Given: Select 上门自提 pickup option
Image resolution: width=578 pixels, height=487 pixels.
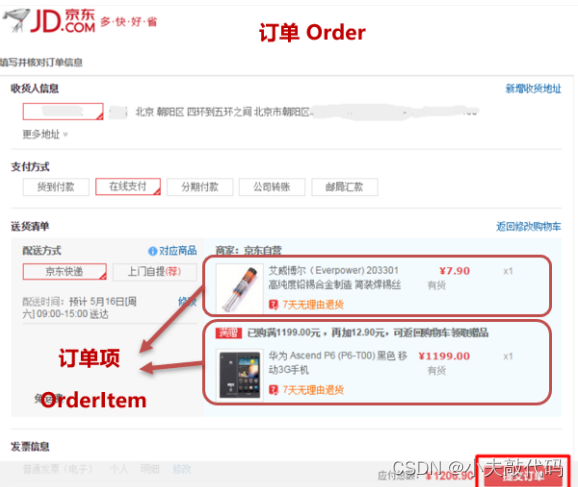Looking at the screenshot, I should pyautogui.click(x=154, y=272).
